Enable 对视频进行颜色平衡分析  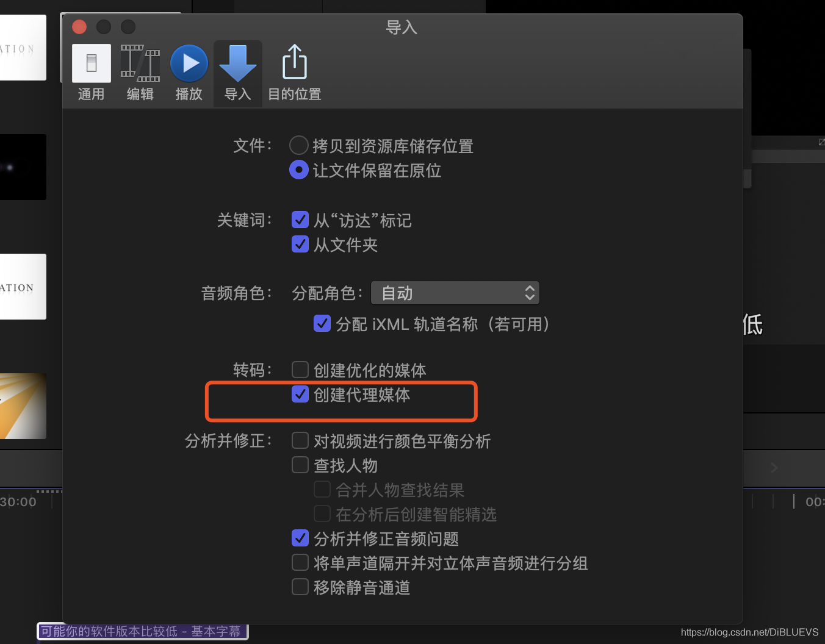click(x=300, y=440)
